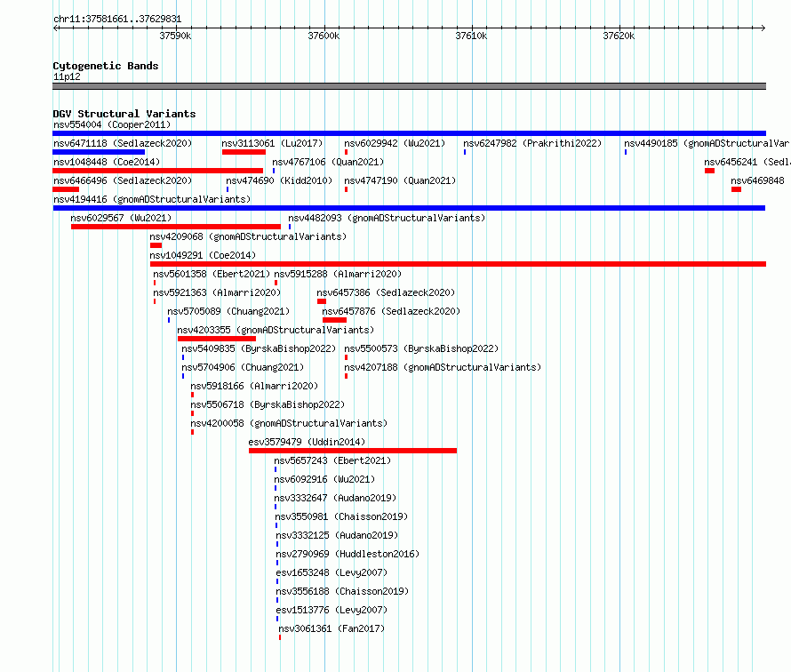Select the red esv3579479 variant bar
This screenshot has height=672, width=791.
coord(353,451)
